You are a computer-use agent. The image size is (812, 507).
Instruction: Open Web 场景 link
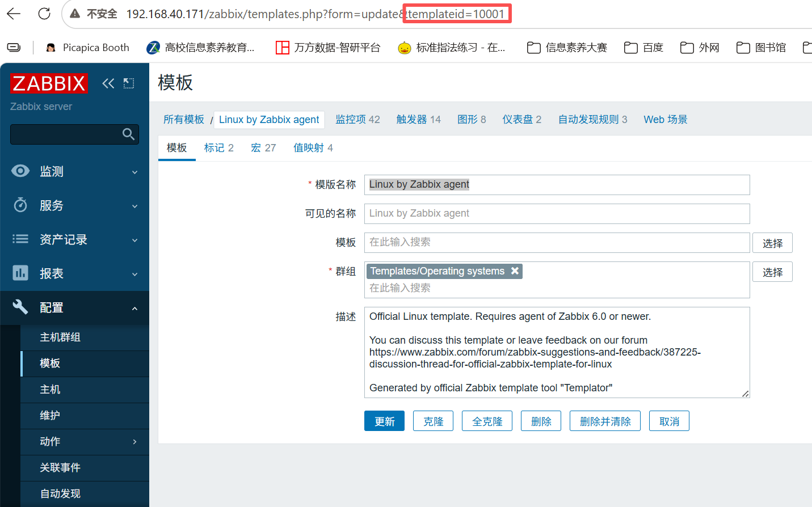(x=665, y=119)
